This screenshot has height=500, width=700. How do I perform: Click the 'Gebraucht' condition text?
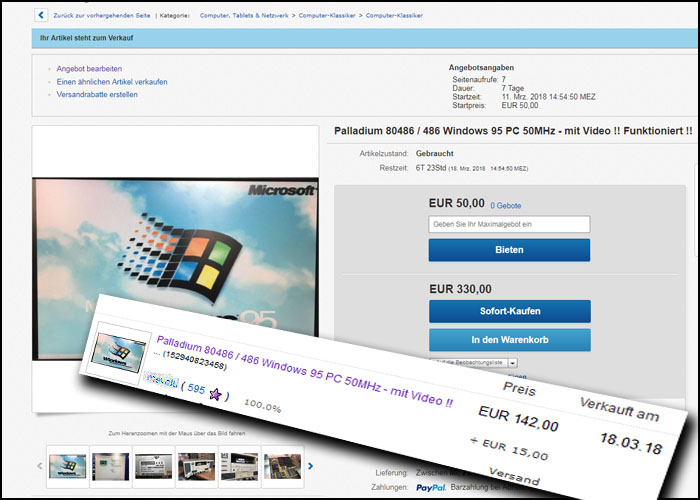434,154
